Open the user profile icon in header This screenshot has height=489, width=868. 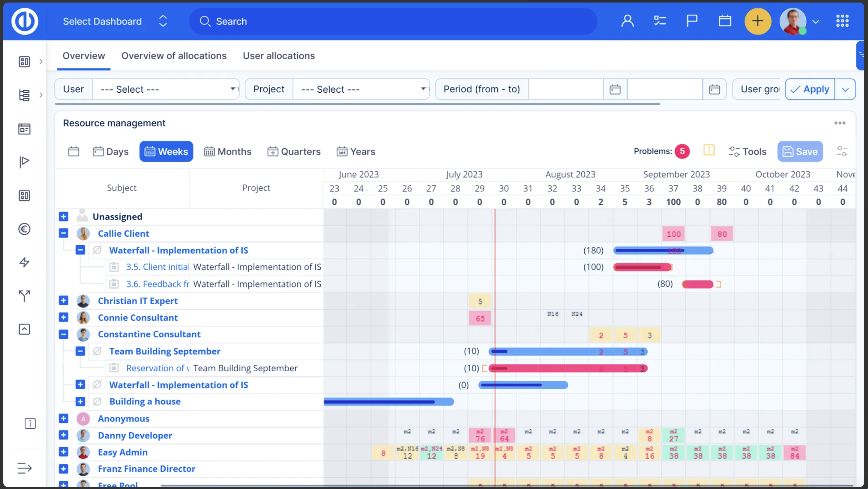tap(627, 21)
